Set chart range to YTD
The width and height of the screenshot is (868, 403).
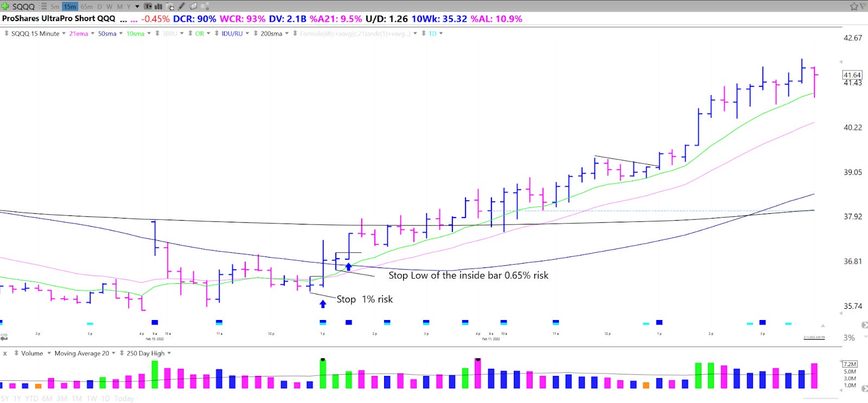31,398
